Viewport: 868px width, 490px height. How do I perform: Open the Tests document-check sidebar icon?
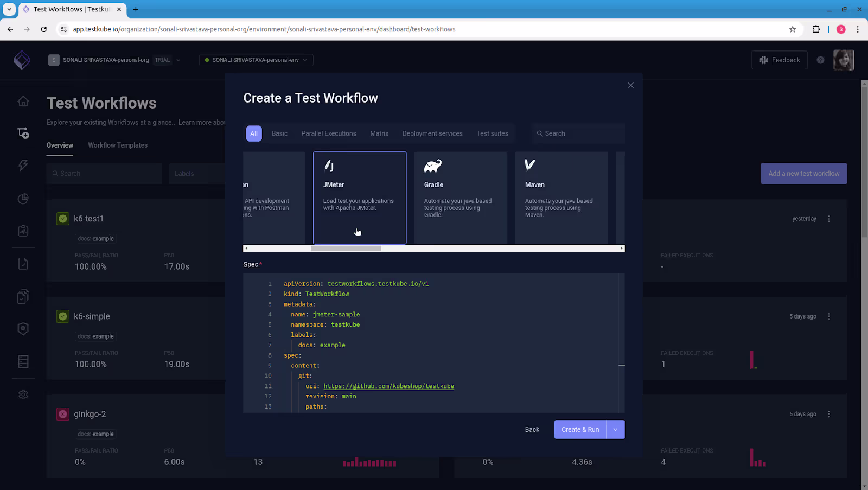(x=23, y=264)
